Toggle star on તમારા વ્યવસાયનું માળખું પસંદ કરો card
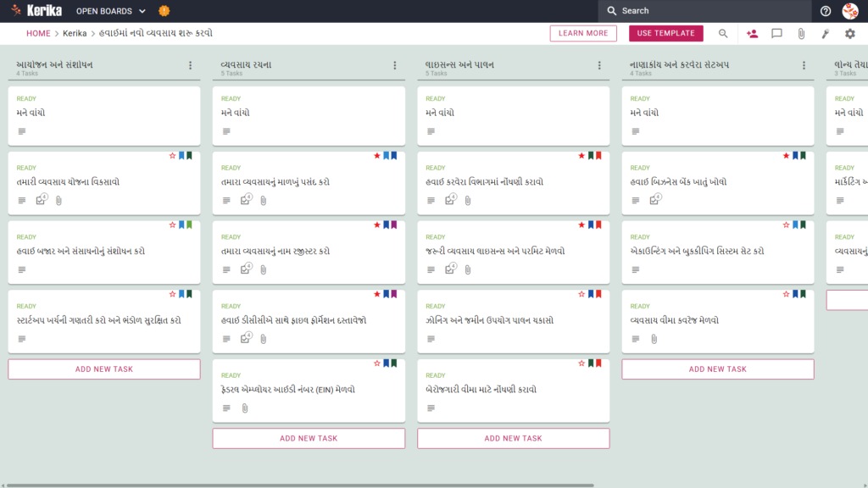 tap(377, 156)
